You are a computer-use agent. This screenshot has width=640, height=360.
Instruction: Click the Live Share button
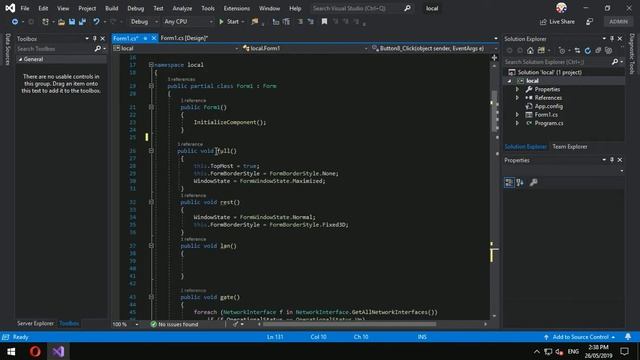pos(557,22)
